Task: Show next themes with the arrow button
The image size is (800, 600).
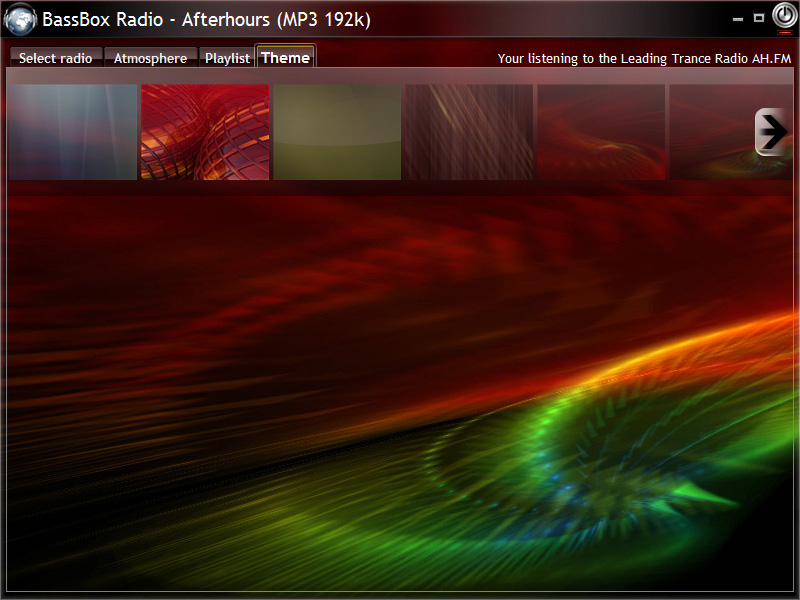Action: pos(772,132)
